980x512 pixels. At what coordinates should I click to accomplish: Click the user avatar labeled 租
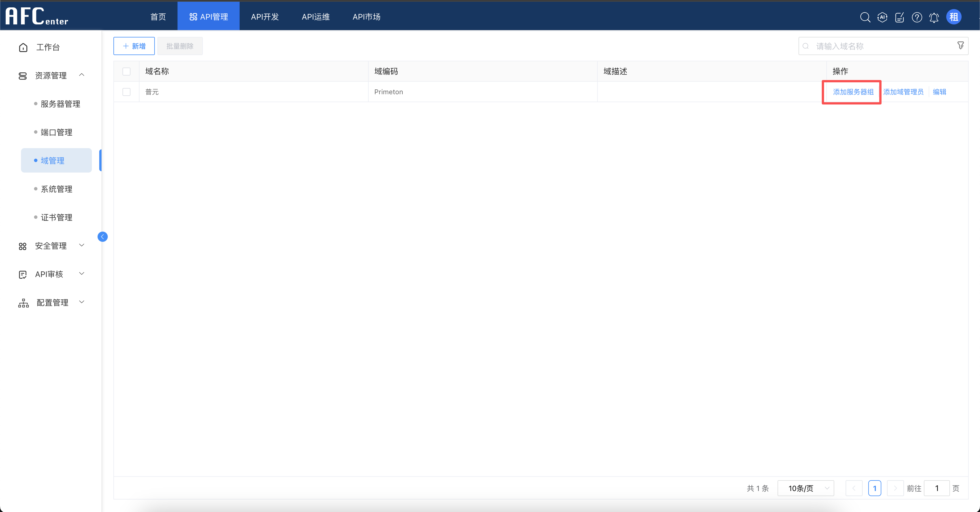[954, 17]
